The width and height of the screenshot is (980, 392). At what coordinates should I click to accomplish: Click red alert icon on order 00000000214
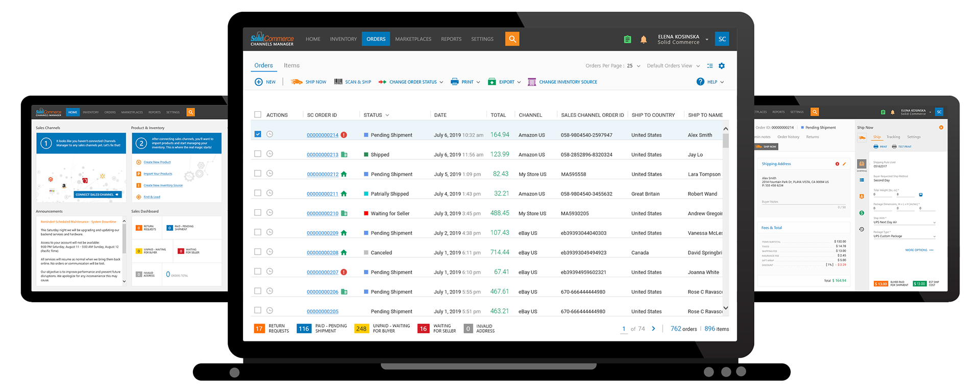[x=344, y=135]
